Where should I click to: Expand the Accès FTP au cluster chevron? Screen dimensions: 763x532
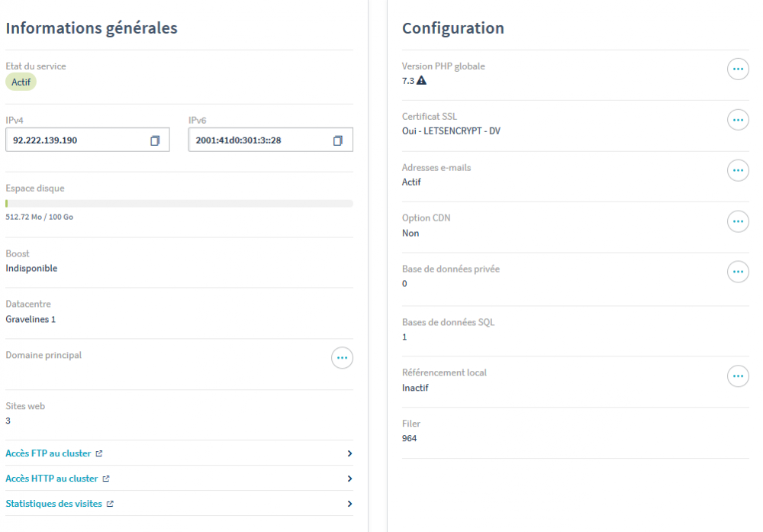coord(349,453)
